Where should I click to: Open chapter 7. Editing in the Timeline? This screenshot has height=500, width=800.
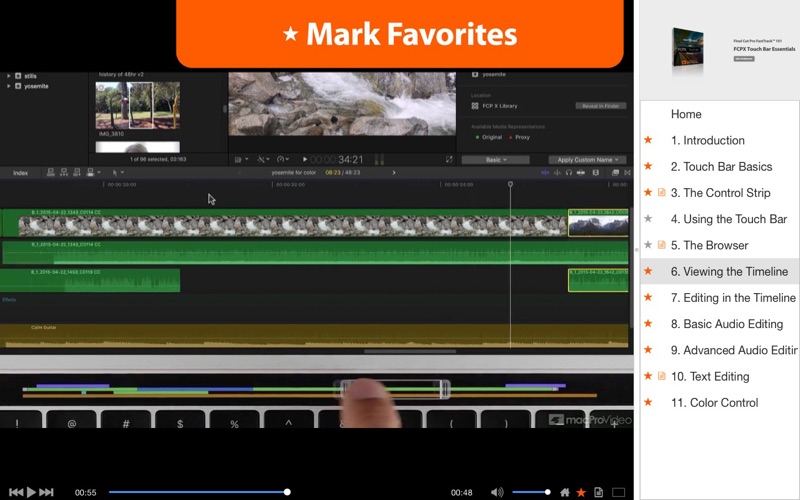tap(733, 298)
